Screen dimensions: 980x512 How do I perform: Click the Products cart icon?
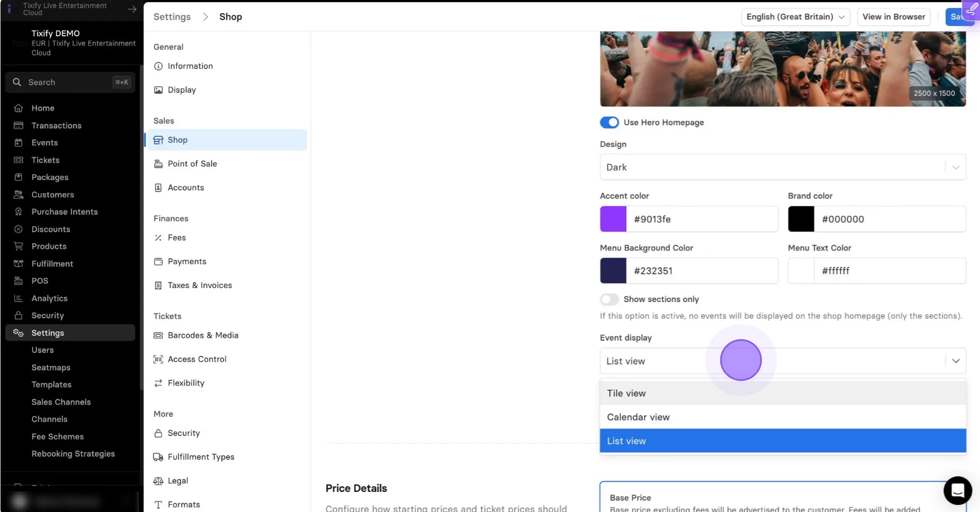[18, 246]
